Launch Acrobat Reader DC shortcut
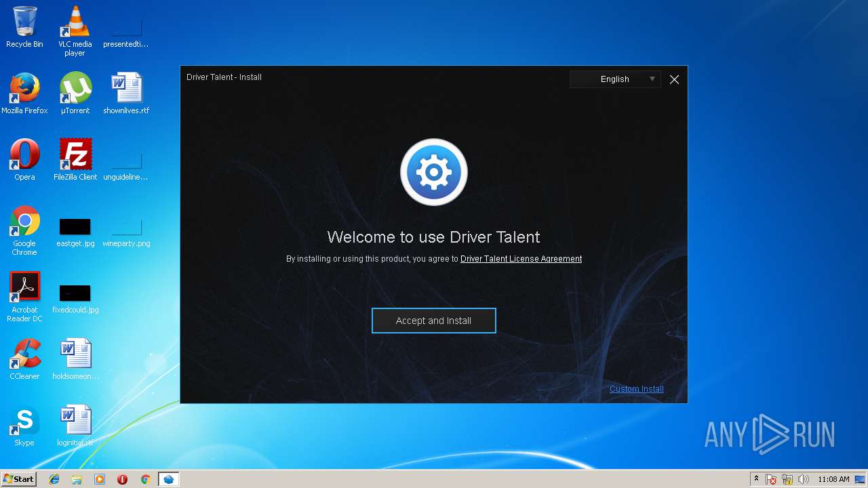868x488 pixels. point(24,297)
